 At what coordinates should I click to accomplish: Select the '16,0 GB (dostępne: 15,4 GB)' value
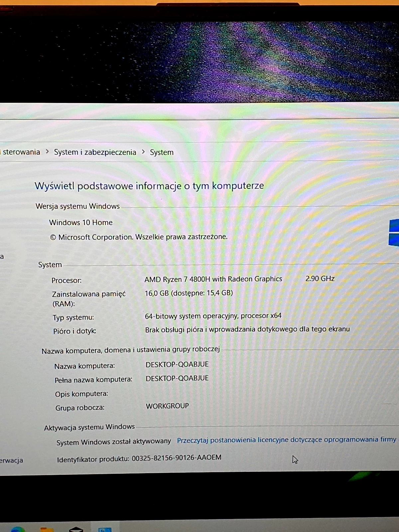189,293
